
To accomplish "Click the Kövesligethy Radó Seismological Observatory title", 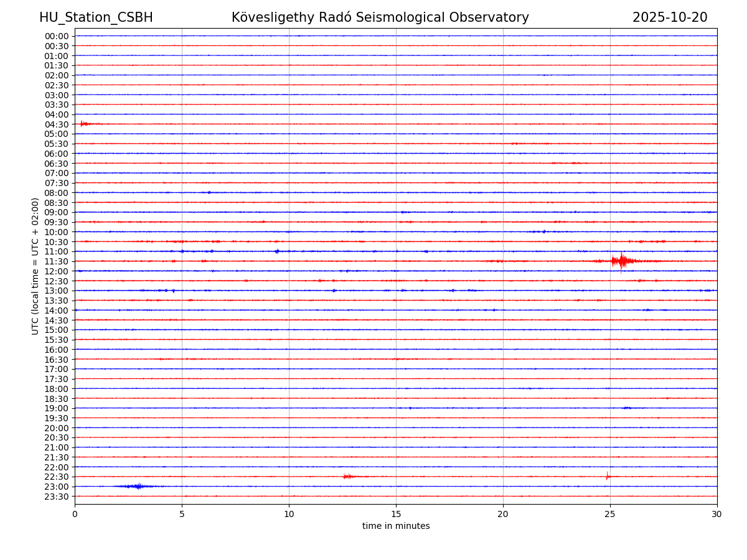I will (380, 17).
